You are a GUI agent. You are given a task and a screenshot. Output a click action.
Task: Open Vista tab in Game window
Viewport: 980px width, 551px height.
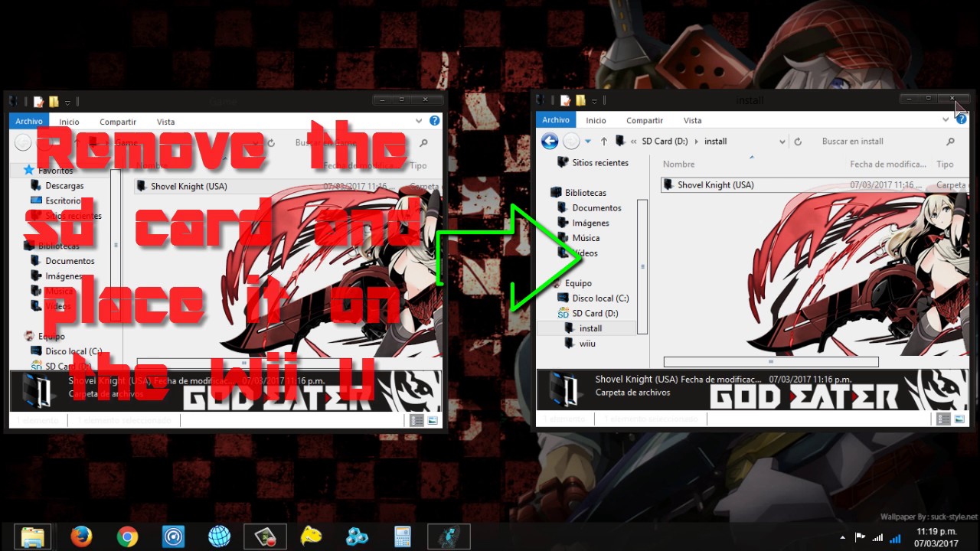(165, 122)
